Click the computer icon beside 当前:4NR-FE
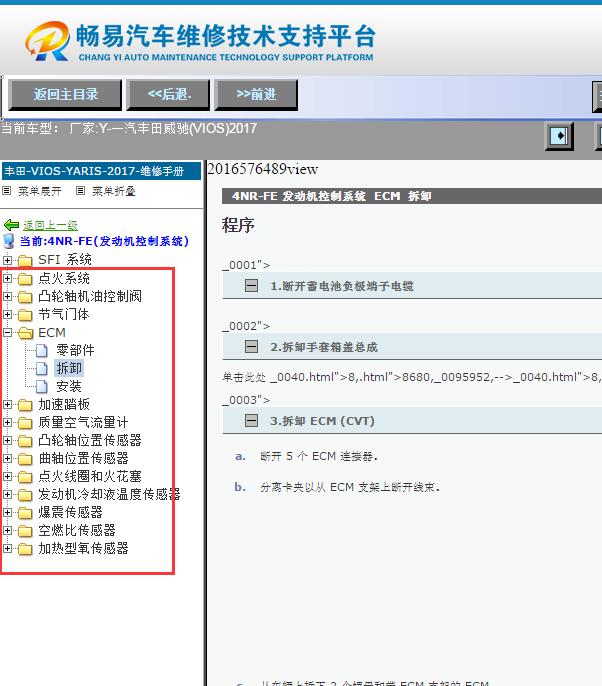 (x=9, y=241)
